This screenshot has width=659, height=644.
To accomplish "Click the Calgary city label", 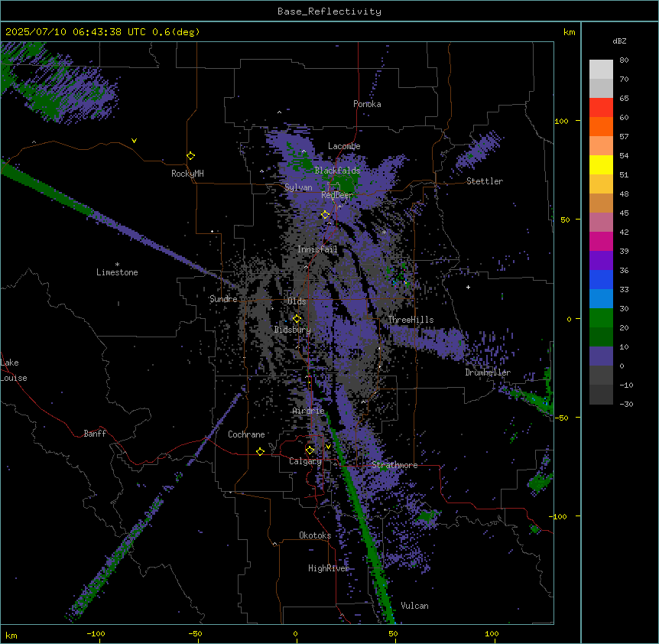I will pyautogui.click(x=306, y=461).
